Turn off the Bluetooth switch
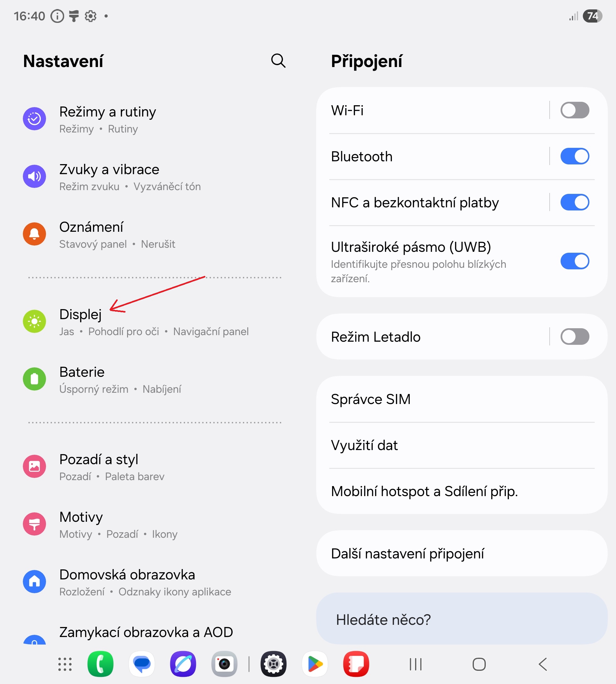 (x=575, y=157)
